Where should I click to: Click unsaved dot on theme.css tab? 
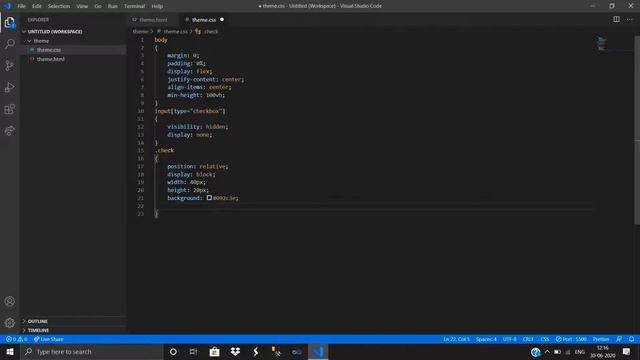[x=222, y=20]
